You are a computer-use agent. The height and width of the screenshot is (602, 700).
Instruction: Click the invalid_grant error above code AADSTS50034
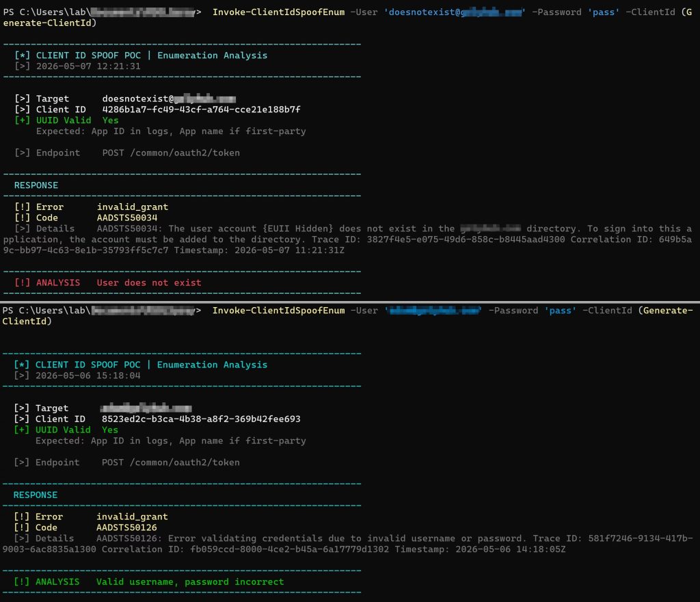pyautogui.click(x=133, y=207)
